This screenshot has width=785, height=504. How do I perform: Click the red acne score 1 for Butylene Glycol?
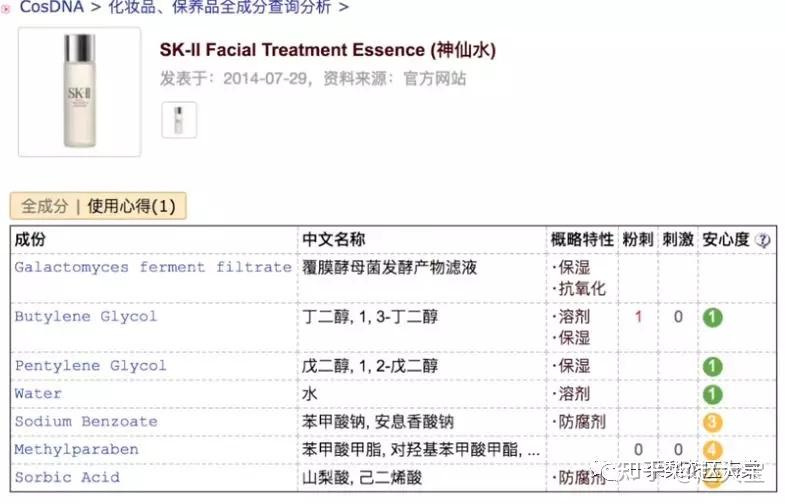[x=638, y=317]
